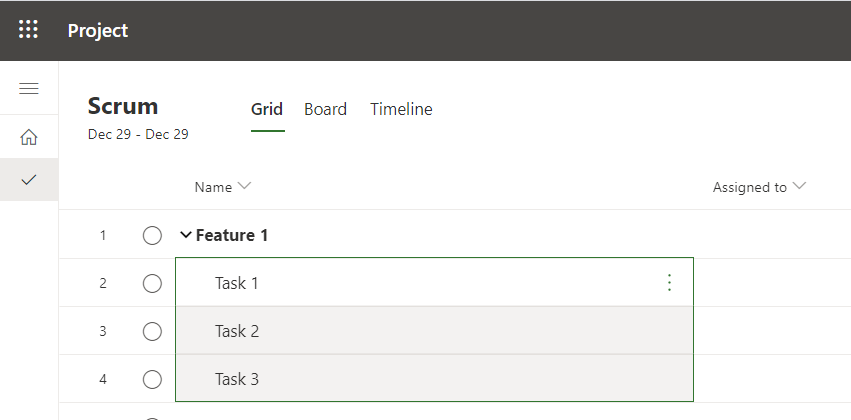Select the checkmark projects icon in sidebar
851x420 pixels.
click(x=29, y=179)
